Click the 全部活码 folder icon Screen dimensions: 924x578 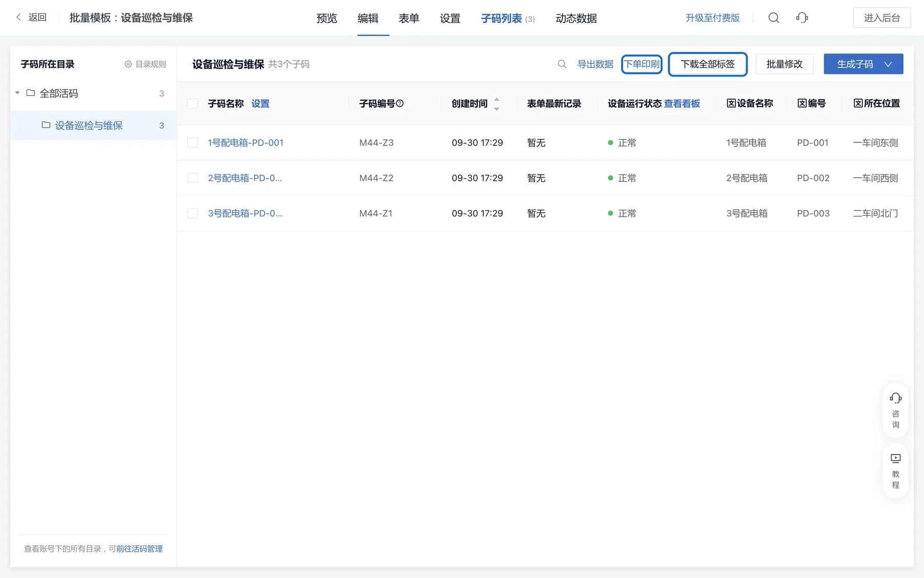pos(31,93)
